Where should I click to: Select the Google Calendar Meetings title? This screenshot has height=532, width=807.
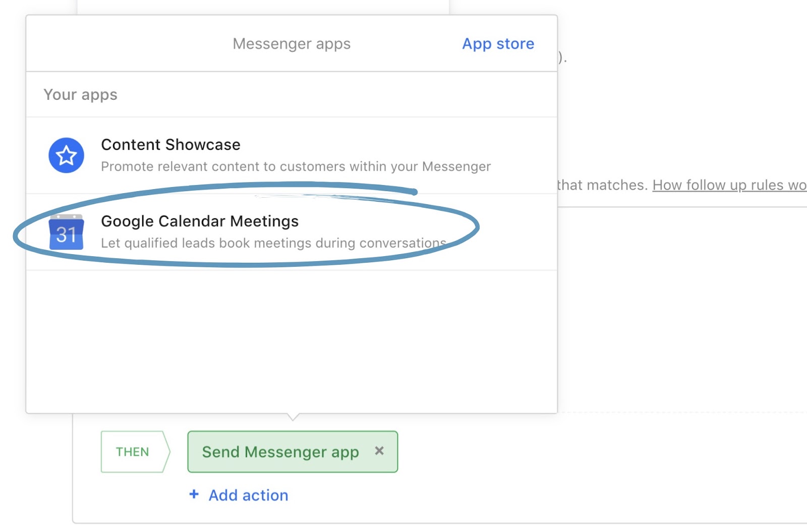(200, 221)
